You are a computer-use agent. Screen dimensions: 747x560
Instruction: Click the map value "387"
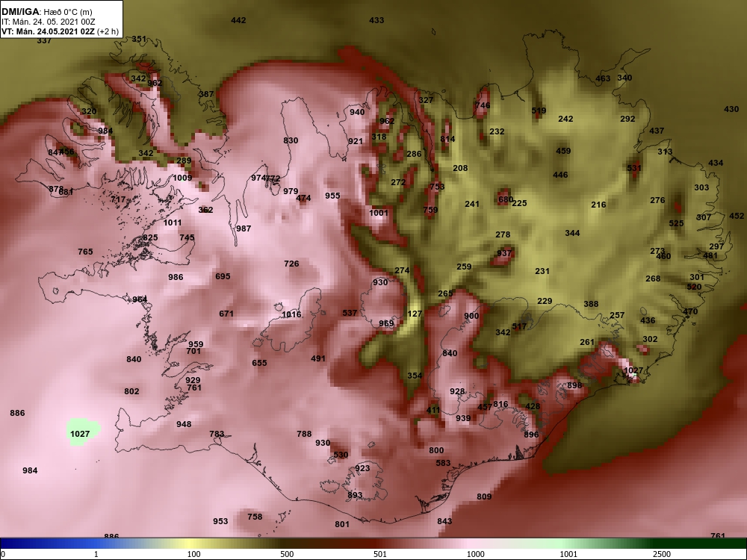(x=206, y=94)
